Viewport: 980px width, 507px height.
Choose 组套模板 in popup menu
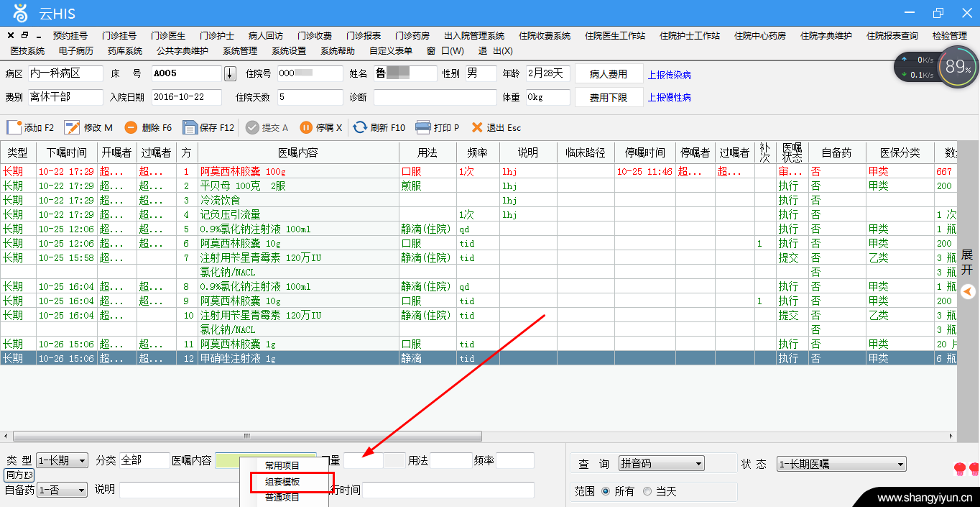tap(282, 482)
